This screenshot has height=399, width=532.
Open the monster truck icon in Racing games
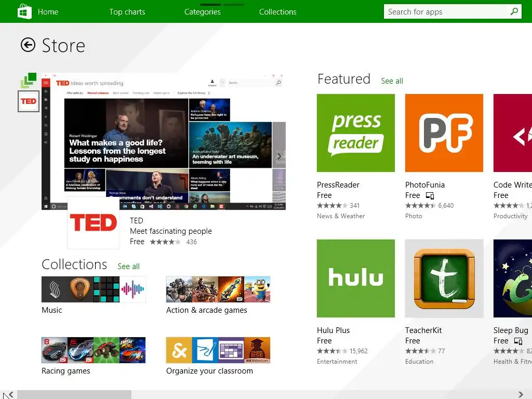[x=107, y=350]
